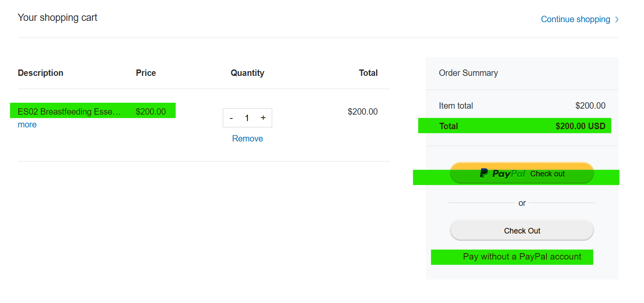Click the $200.00 USD order total
The image size is (644, 303).
click(580, 126)
